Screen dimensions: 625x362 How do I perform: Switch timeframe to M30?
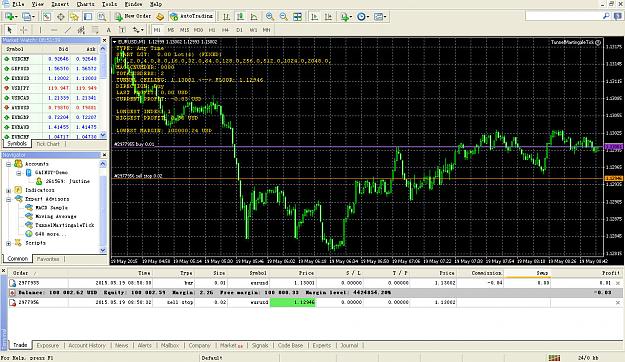pos(198,30)
